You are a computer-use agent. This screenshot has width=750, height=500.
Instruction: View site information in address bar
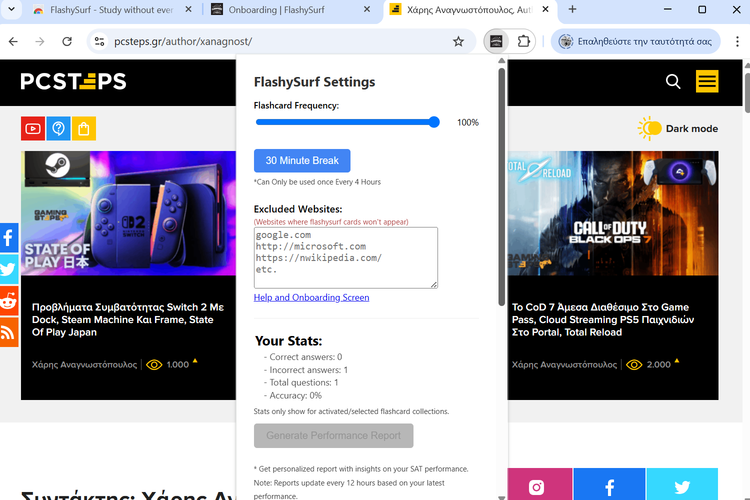(x=98, y=42)
